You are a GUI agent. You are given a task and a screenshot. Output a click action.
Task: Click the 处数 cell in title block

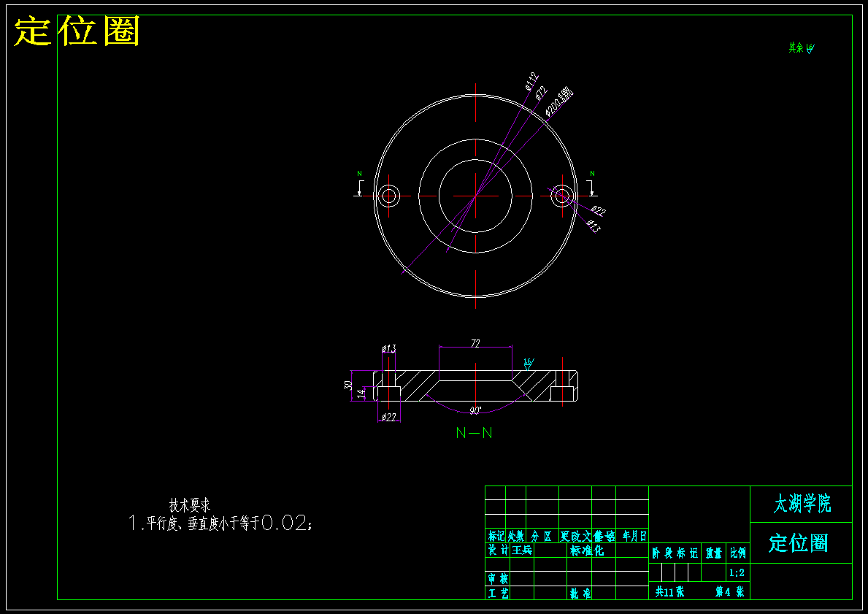[516, 536]
